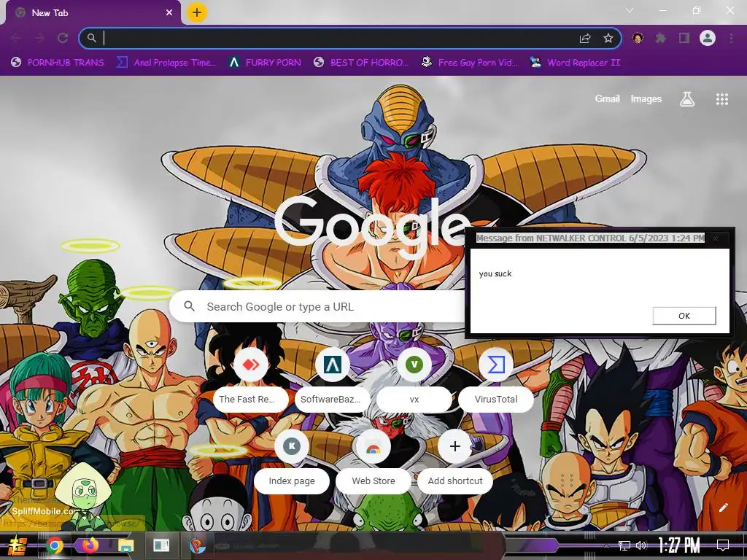Customize this page with the pencil icon
Viewport: 747px width, 560px height.
point(723,507)
